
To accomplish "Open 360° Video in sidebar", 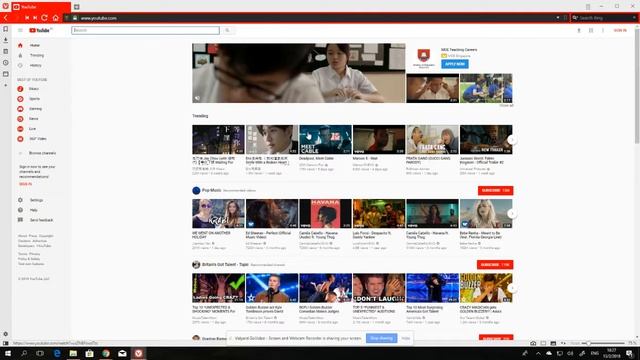I will pyautogui.click(x=39, y=139).
